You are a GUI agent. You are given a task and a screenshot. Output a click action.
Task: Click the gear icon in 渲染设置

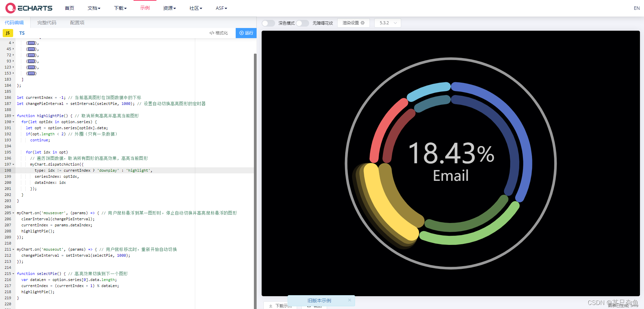point(363,23)
